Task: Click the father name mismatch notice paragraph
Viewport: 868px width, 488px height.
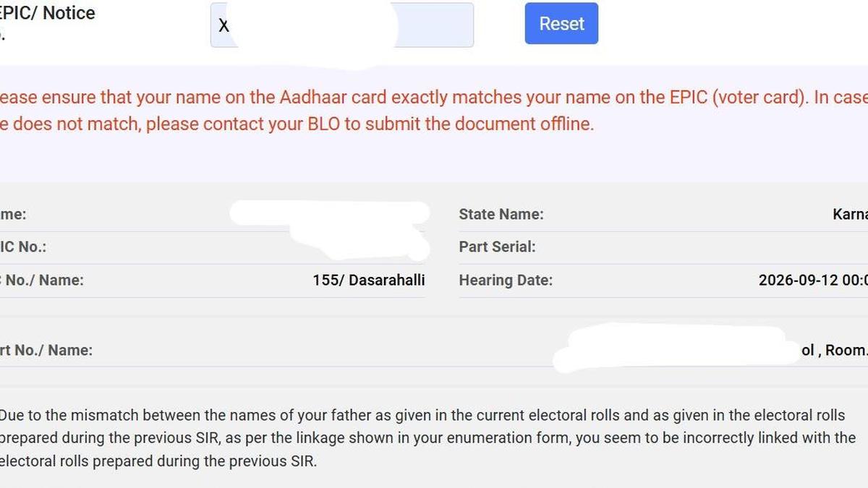Action: (427, 438)
